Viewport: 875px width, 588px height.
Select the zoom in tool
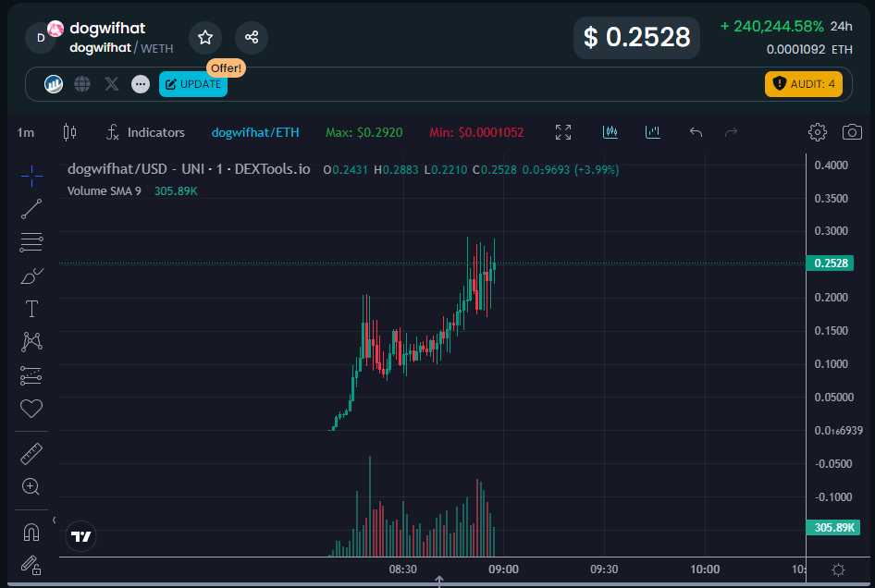pos(31,487)
